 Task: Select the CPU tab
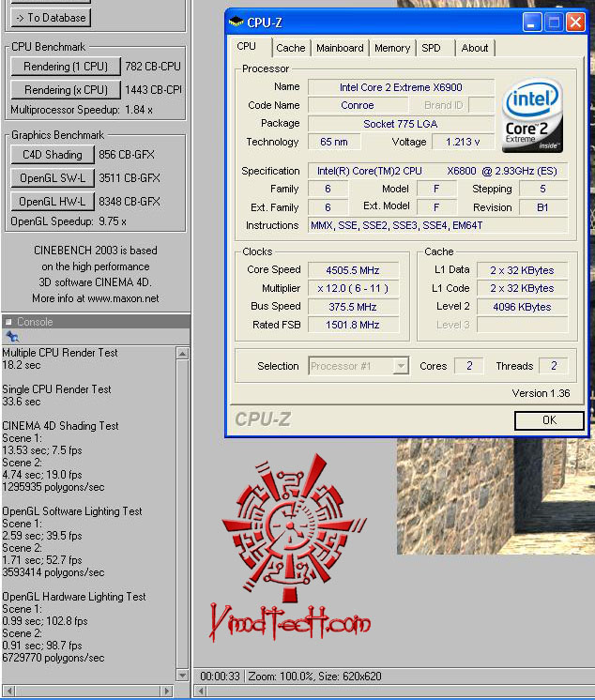247,46
